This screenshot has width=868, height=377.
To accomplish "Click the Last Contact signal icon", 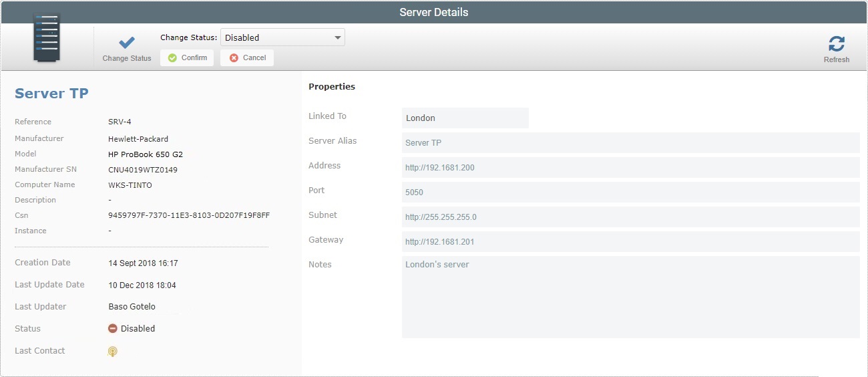I will click(x=113, y=351).
